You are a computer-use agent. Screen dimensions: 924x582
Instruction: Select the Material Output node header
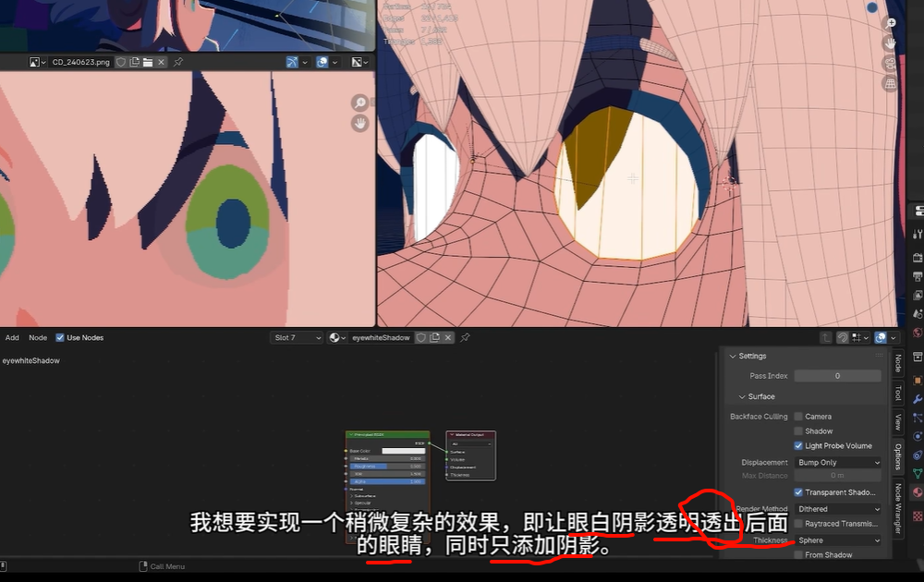pyautogui.click(x=471, y=435)
